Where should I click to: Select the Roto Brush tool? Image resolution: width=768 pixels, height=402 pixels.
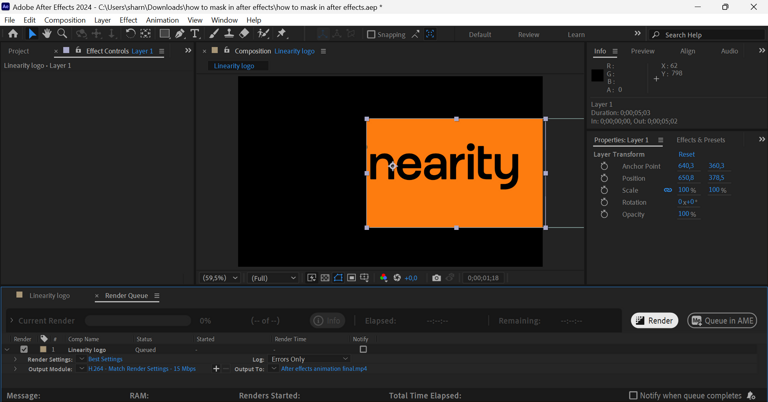pyautogui.click(x=264, y=34)
